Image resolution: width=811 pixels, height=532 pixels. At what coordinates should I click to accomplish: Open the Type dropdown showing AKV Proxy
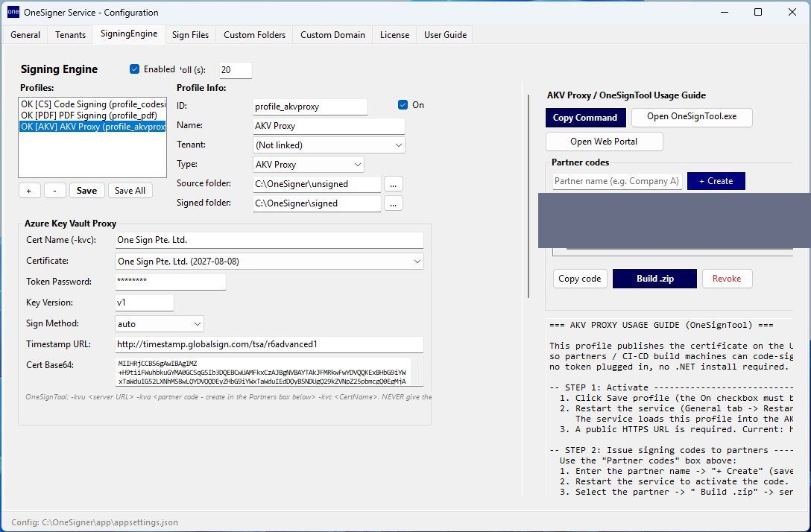[309, 165]
